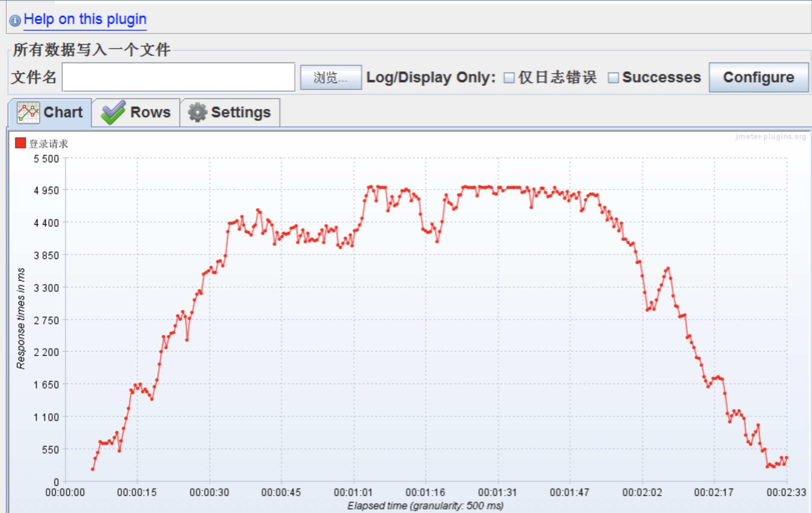Screen dimensions: 812x513
Task: Click the jmeter-plugins.org watermark text
Action: pyautogui.click(x=770, y=136)
